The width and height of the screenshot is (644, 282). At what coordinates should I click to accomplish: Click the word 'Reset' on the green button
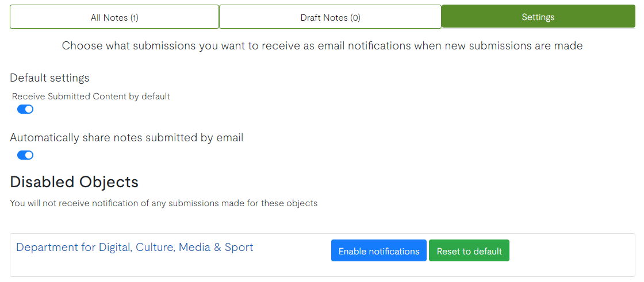449,251
